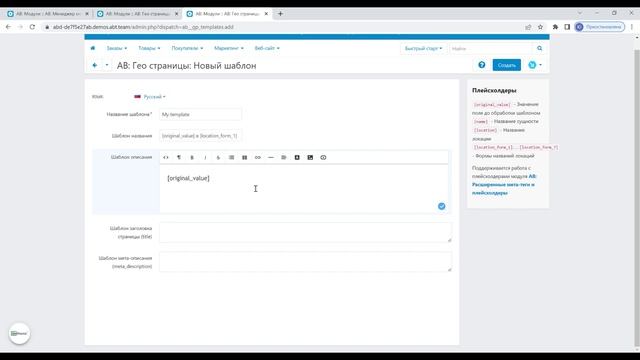Expand the Быстрый старт dropdown
Image resolution: width=640 pixels, height=360 pixels.
tap(423, 48)
